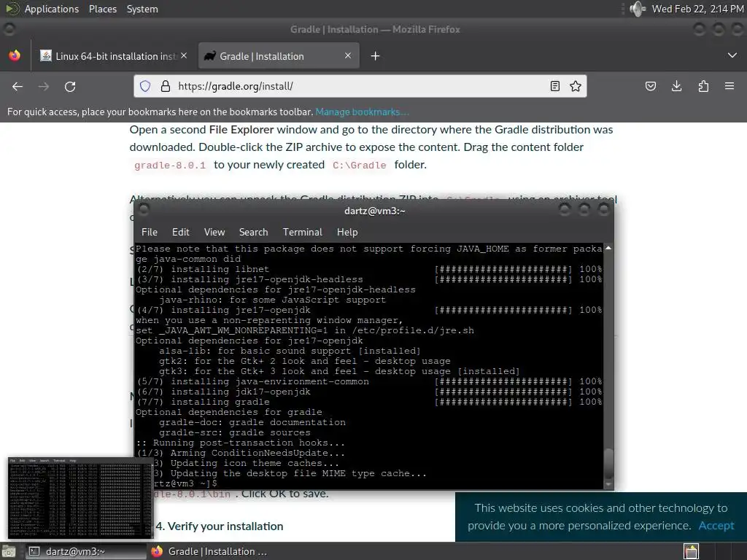Click the workspace switcher icon in bottom panel
This screenshot has height=560, width=747.
click(691, 551)
